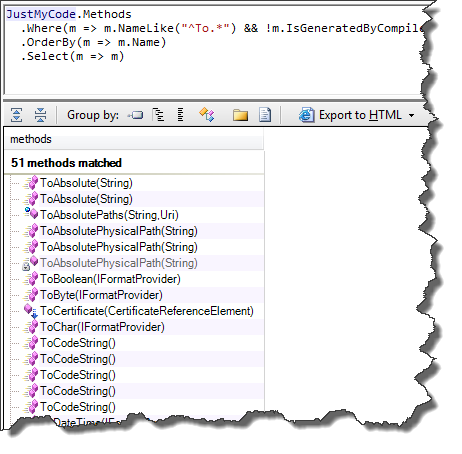Click method icon beside ToCertificate

pos(31,311)
